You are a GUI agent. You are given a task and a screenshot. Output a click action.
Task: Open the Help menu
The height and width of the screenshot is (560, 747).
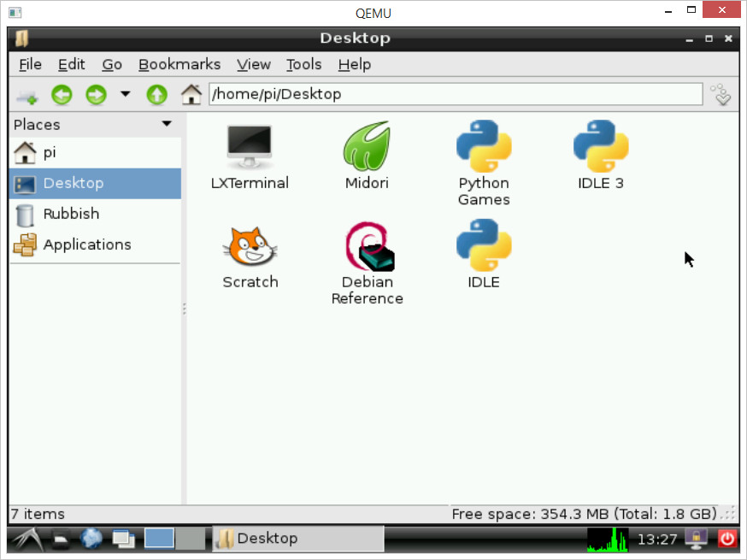tap(355, 64)
